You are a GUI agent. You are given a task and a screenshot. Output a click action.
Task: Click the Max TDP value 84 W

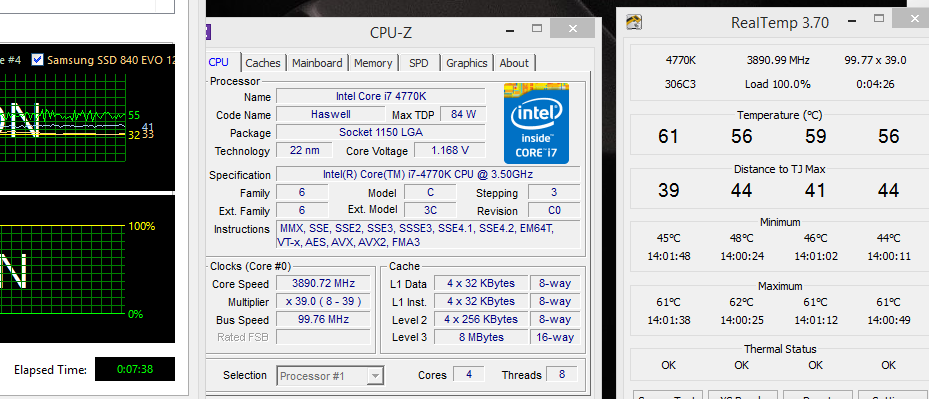pyautogui.click(x=463, y=114)
